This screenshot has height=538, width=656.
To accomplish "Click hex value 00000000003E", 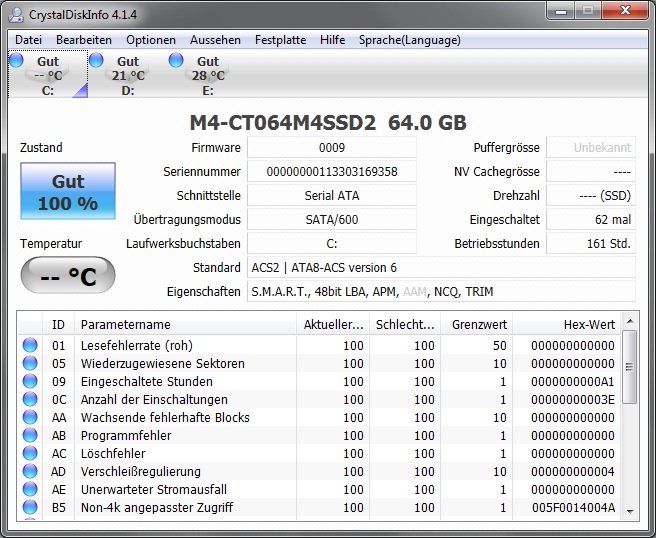I will (x=573, y=400).
